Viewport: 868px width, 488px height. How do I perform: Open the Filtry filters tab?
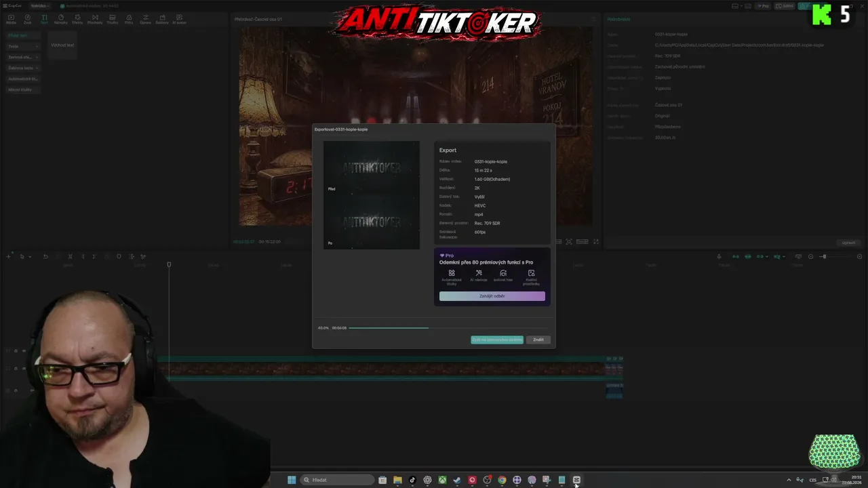tap(129, 19)
